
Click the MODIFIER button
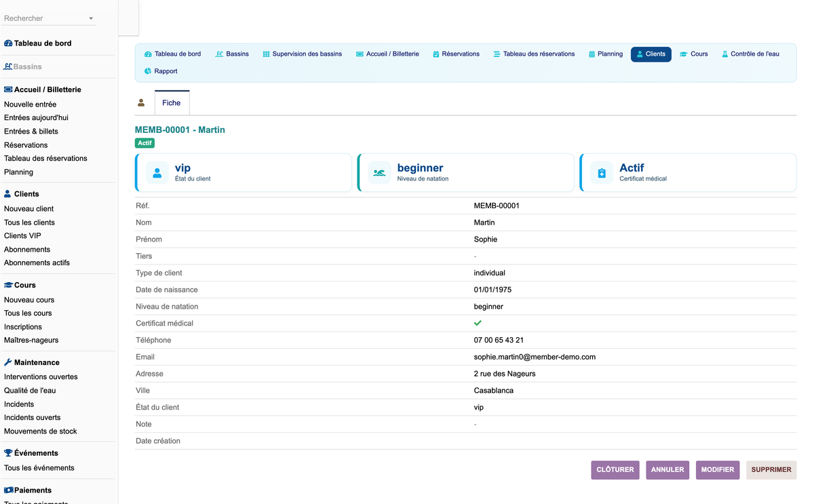coord(718,470)
